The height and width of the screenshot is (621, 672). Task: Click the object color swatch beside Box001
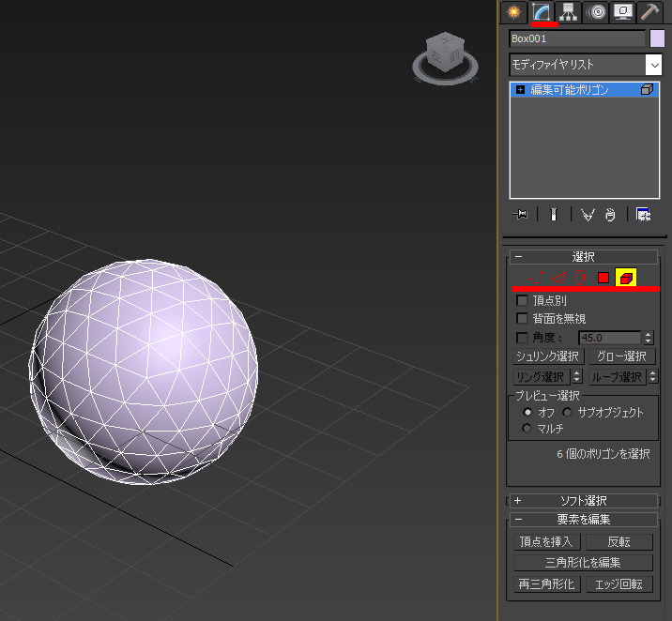point(657,38)
